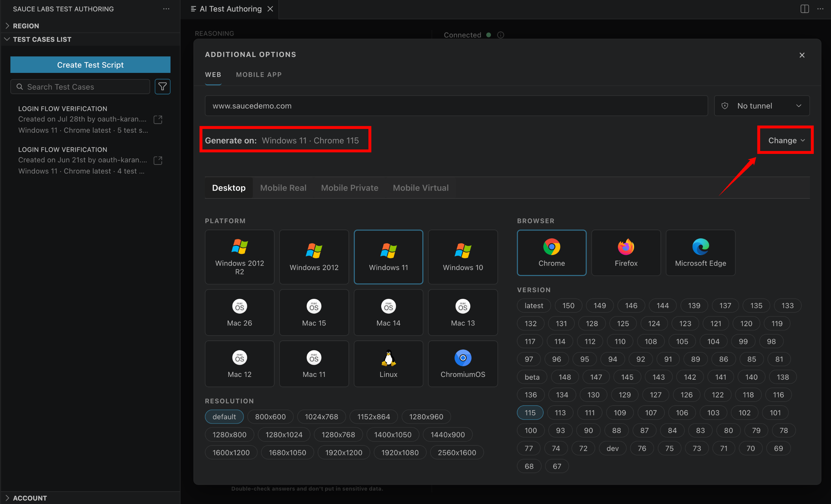The image size is (831, 504).
Task: Select the Windows 10 platform tile
Action: (463, 257)
